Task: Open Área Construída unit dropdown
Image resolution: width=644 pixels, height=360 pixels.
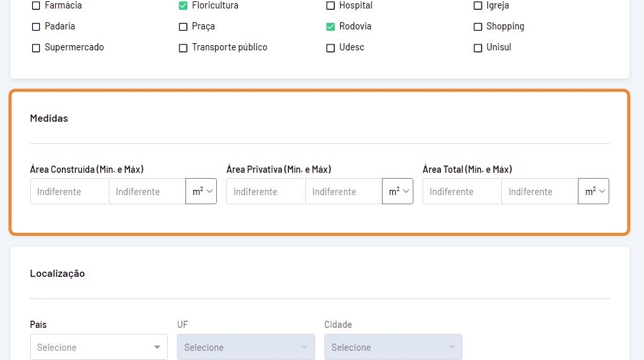Action: click(x=201, y=191)
